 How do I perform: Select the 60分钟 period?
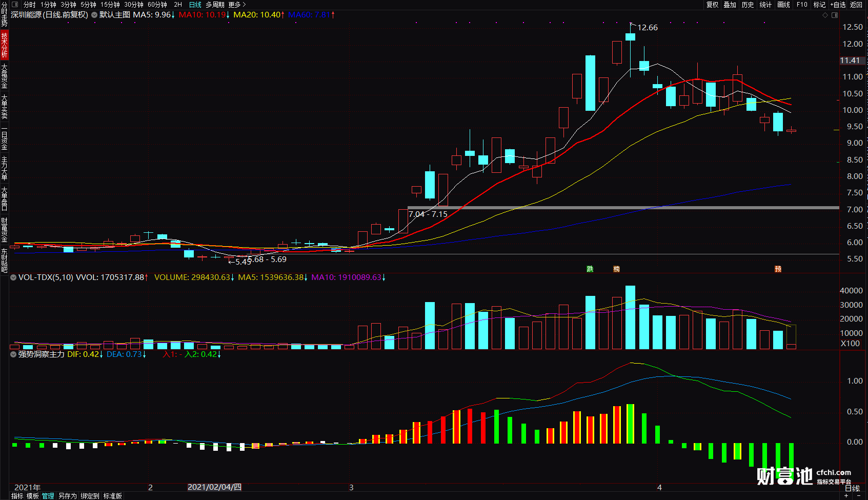tap(157, 5)
